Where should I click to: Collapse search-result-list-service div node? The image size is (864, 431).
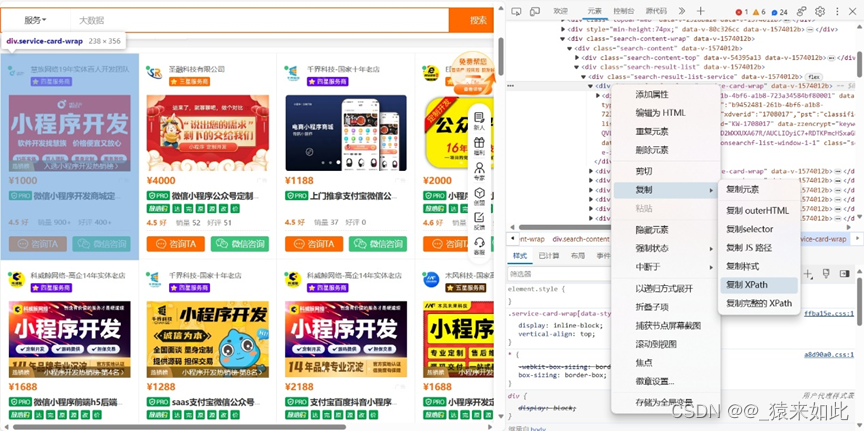(x=584, y=77)
